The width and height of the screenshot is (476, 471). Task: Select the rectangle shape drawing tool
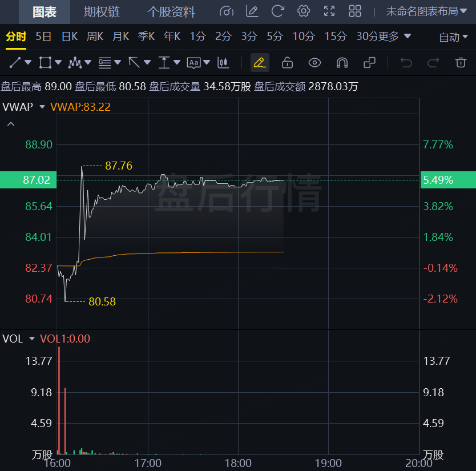45,62
